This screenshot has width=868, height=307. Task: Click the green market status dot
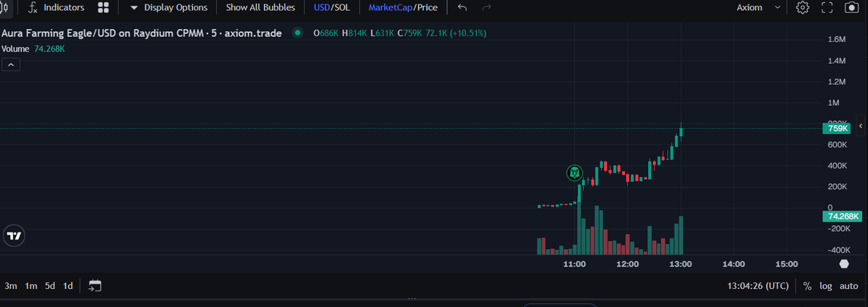(x=297, y=33)
